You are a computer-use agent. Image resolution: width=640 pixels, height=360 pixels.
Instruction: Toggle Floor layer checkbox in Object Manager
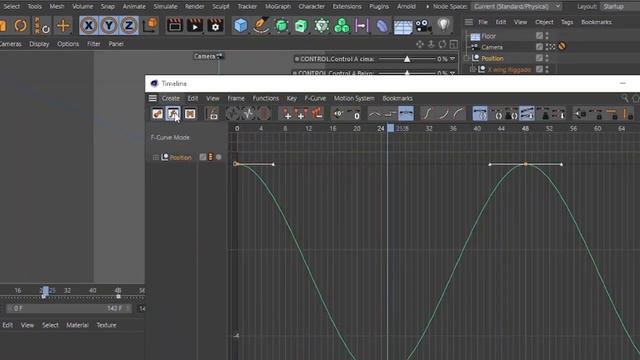(x=539, y=36)
